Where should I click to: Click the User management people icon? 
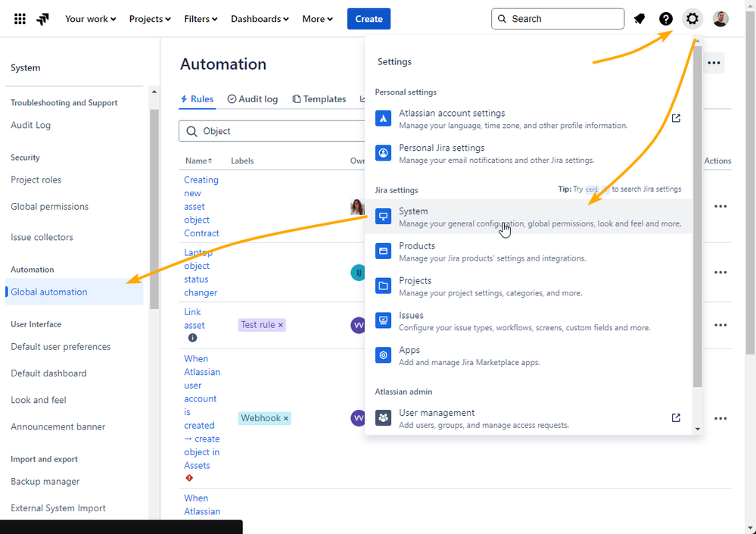384,418
